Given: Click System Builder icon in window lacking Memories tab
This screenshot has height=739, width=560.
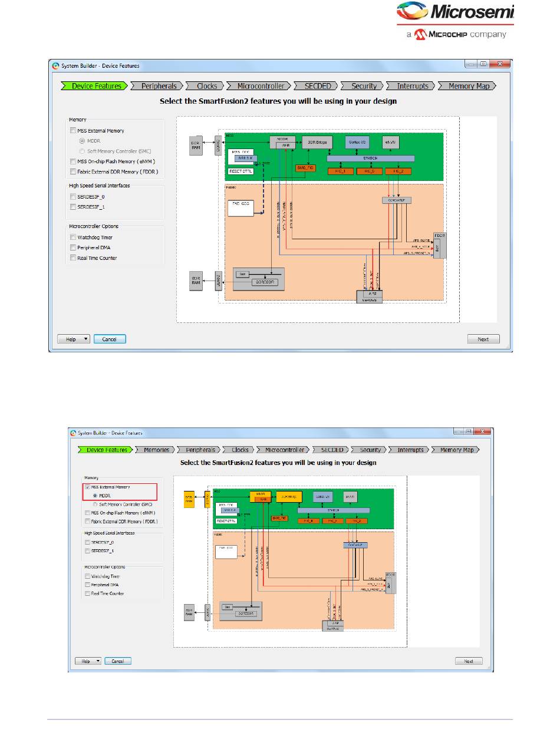Looking at the screenshot, I should 56,66.
